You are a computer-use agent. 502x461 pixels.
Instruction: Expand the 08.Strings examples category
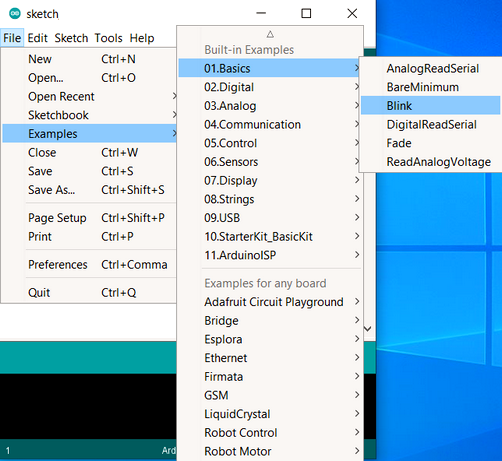[270, 199]
